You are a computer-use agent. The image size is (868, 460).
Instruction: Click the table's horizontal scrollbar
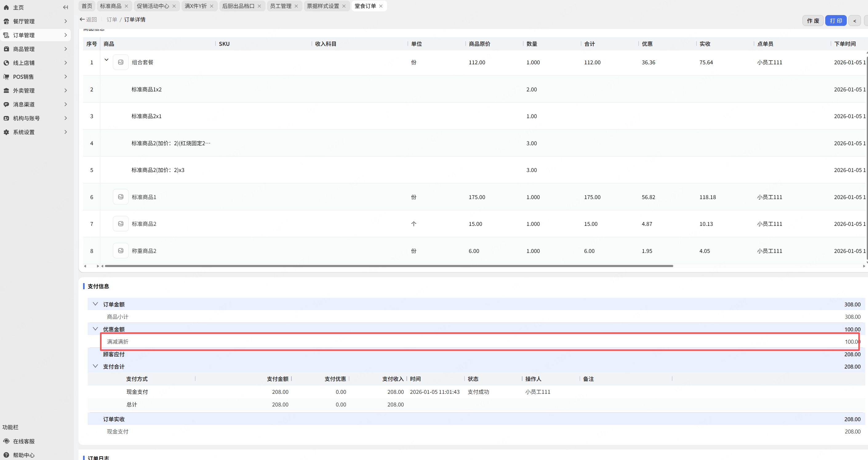tap(389, 266)
